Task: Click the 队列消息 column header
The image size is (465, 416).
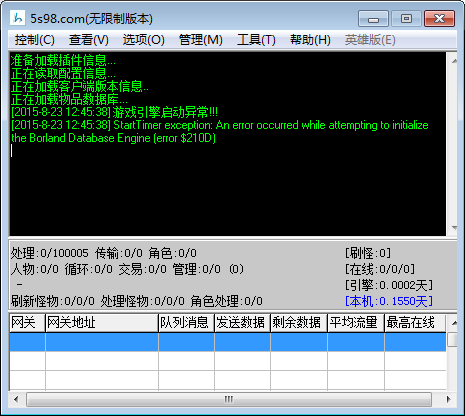Action: 186,323
